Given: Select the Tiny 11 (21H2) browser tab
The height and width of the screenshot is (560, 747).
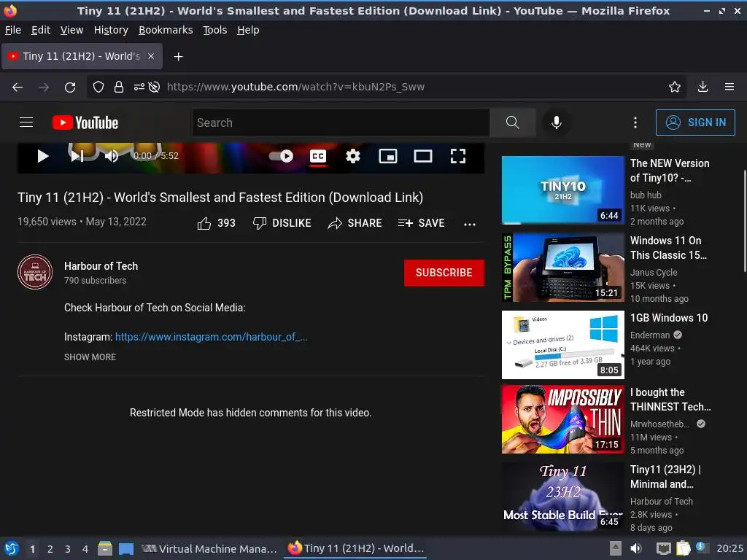Looking at the screenshot, I should tap(82, 56).
